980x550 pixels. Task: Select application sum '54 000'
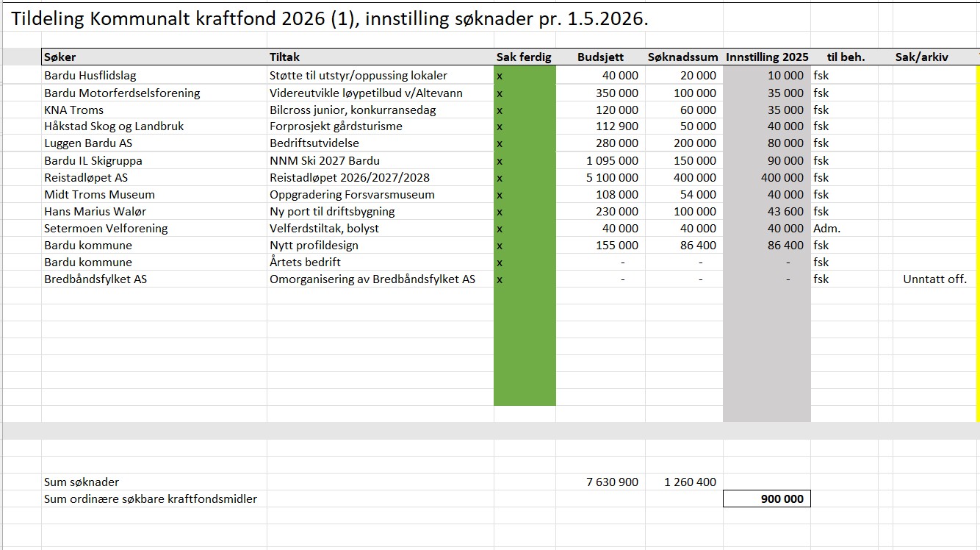[x=698, y=194]
